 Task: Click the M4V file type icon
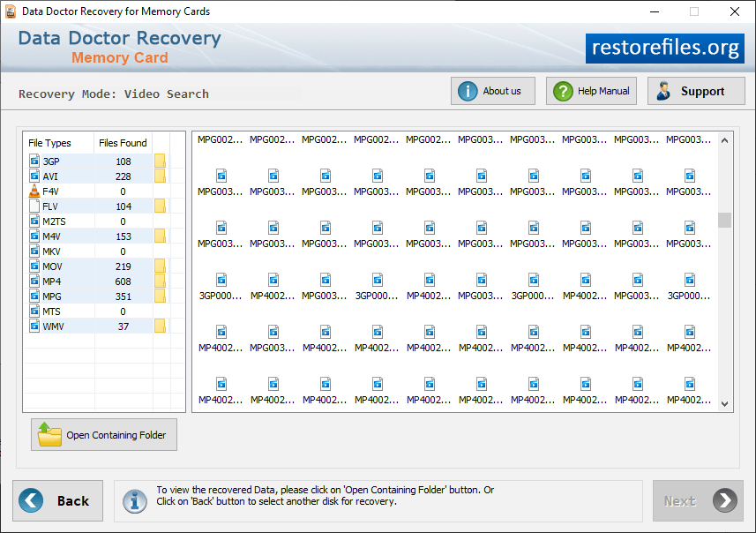(34, 236)
